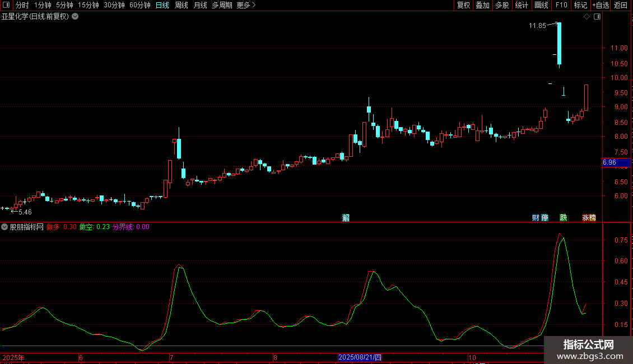Image resolution: width=633 pixels, height=364 pixels.
Task: Click the 停 suspension marker icon
Action: coord(544,218)
